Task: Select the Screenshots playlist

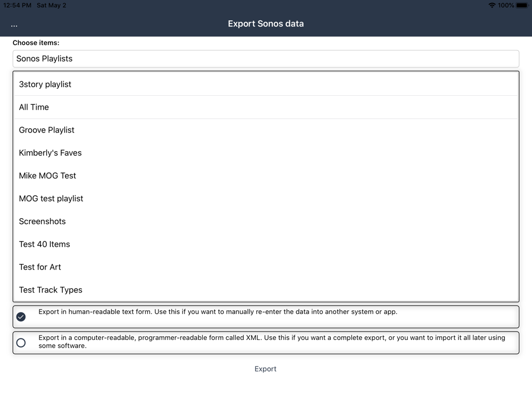Action: click(x=265, y=221)
